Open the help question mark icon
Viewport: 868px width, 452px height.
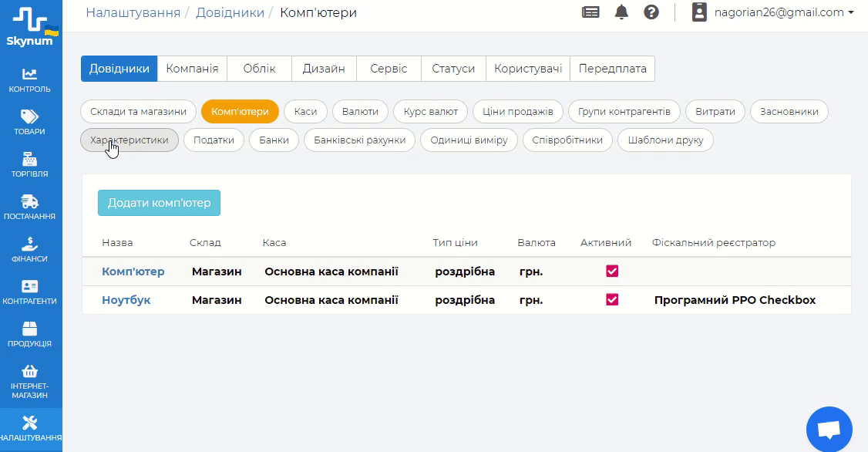click(651, 12)
